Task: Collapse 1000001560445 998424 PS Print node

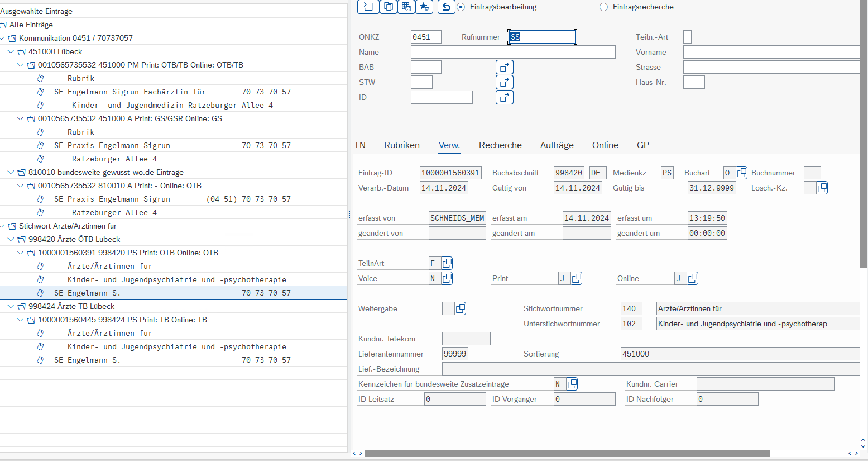Action: [20, 320]
